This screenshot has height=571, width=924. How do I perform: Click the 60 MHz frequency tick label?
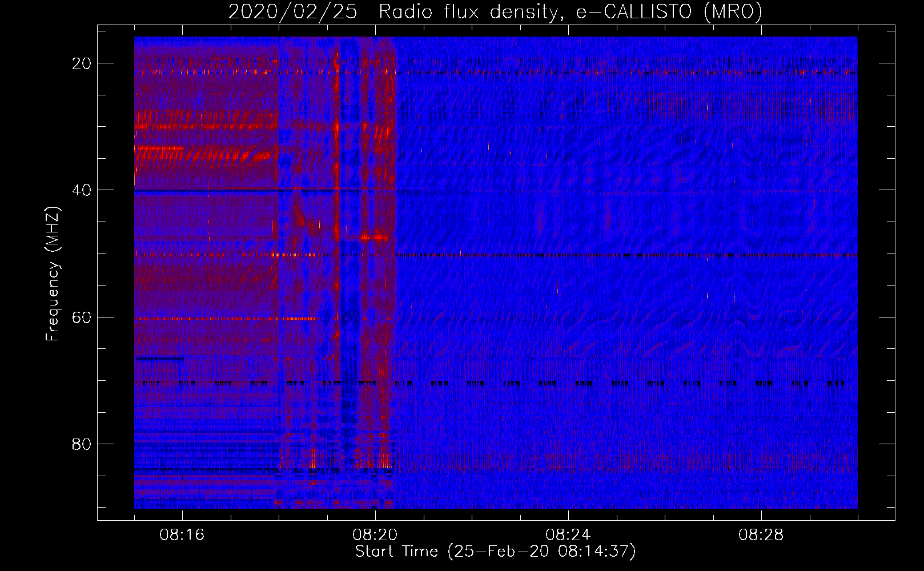(82, 317)
